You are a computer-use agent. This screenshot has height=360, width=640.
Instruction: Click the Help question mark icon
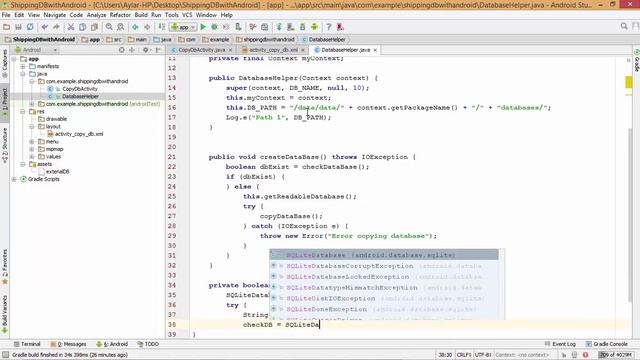[329, 27]
